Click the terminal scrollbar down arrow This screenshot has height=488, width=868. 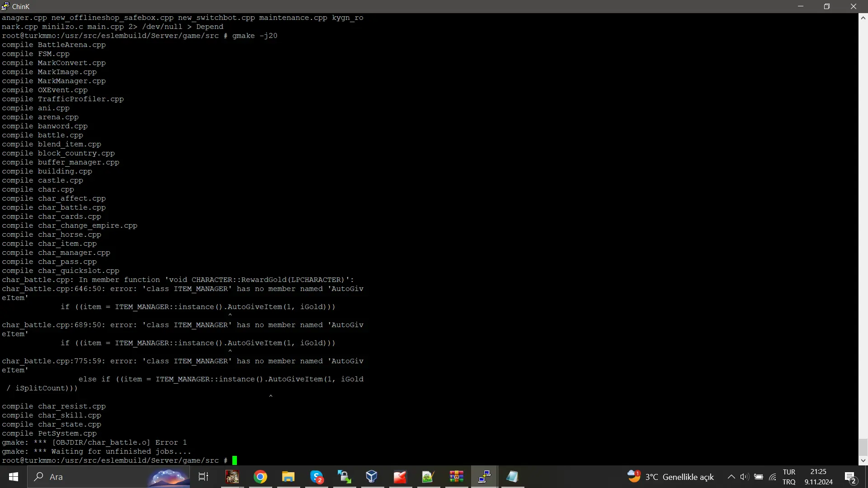[x=863, y=460]
